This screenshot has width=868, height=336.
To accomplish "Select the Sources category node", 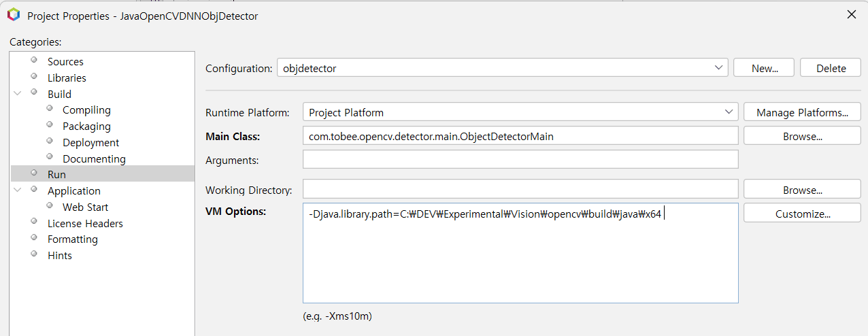I will 65,62.
